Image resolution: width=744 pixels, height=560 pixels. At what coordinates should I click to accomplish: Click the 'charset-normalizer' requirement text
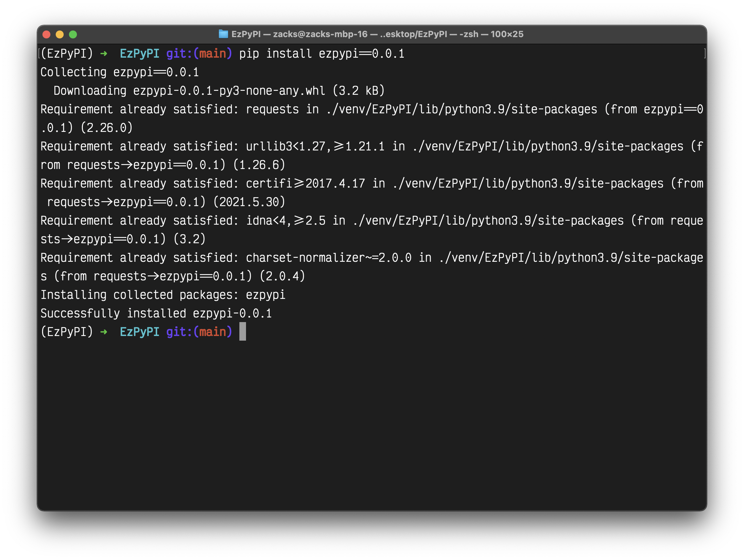tap(305, 258)
